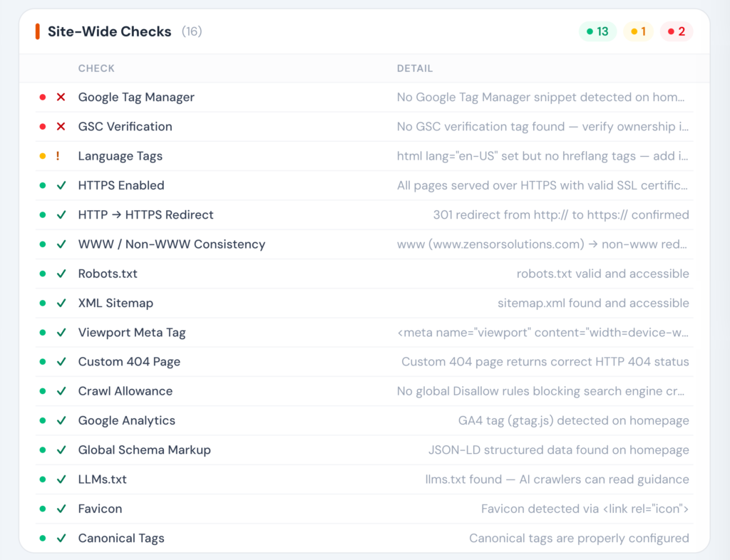Click the checkmark beside Canonical Tags
730x560 pixels.
coord(60,538)
